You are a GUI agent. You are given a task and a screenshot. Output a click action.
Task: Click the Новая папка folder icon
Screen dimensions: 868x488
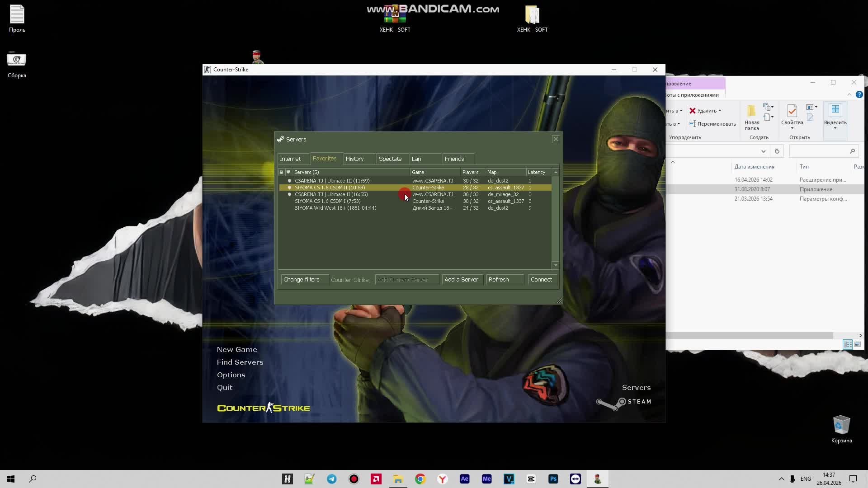click(x=751, y=111)
